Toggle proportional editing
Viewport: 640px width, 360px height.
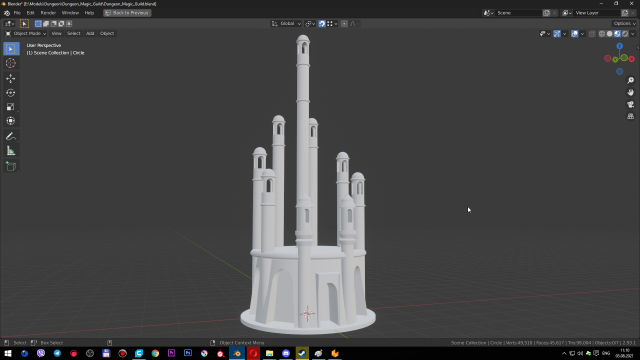coord(344,24)
